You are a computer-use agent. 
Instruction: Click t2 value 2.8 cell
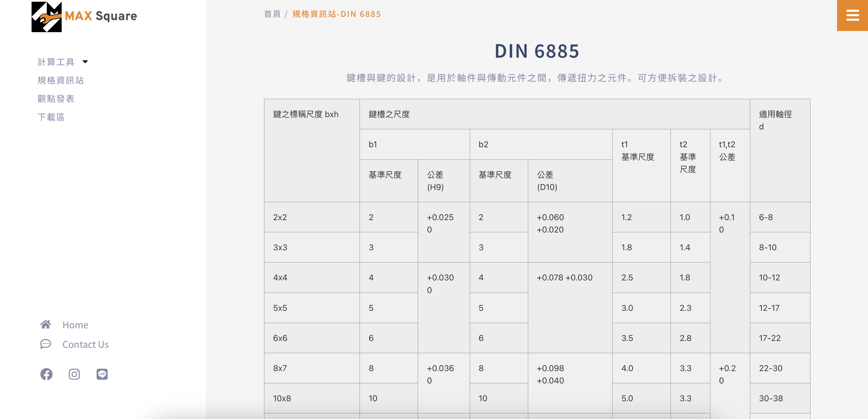[690, 338]
